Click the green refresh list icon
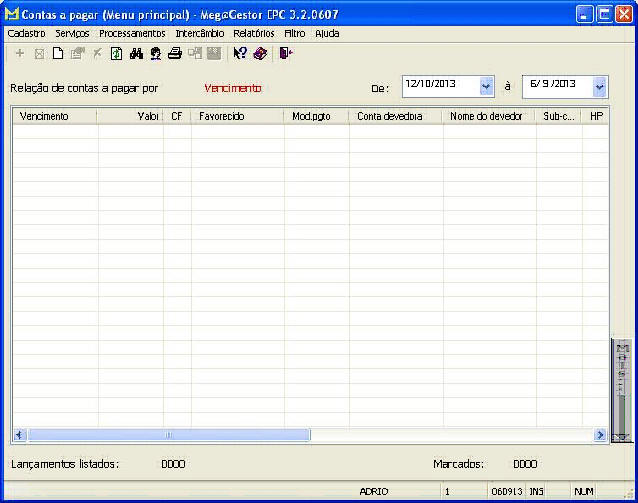 [x=116, y=54]
